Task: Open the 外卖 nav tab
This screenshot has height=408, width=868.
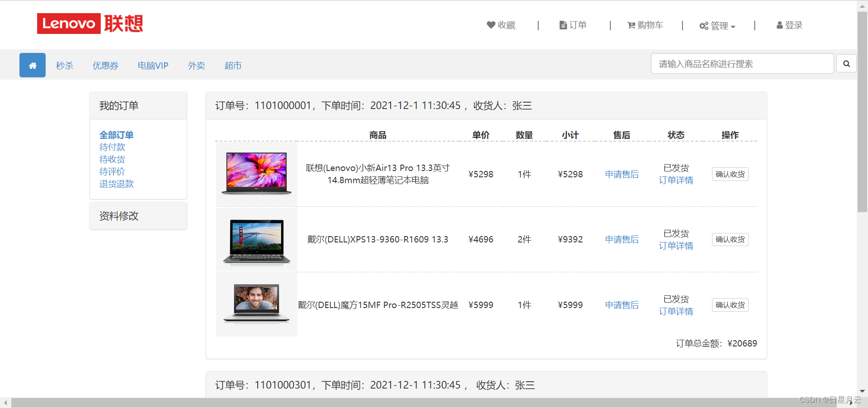Action: (197, 66)
